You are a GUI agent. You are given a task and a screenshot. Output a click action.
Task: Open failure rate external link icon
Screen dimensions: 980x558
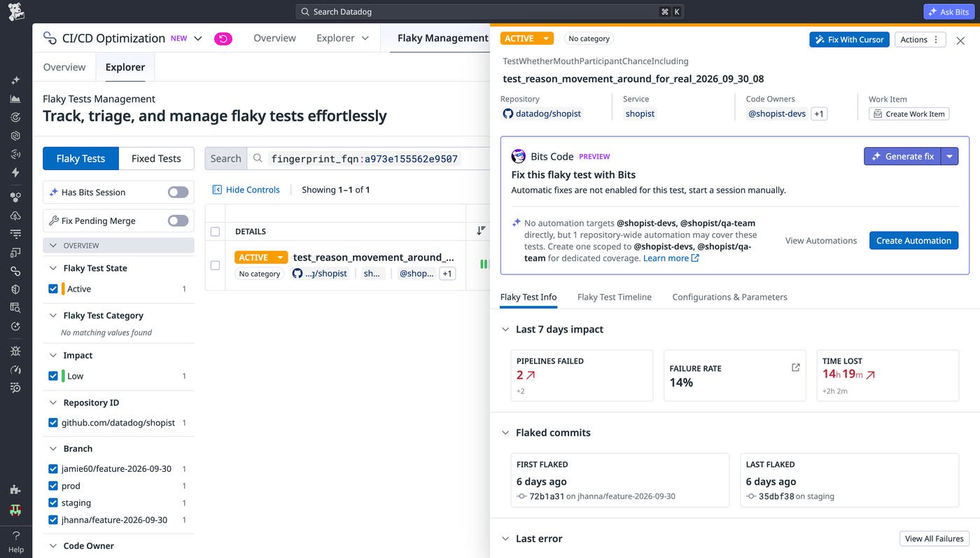pyautogui.click(x=795, y=368)
